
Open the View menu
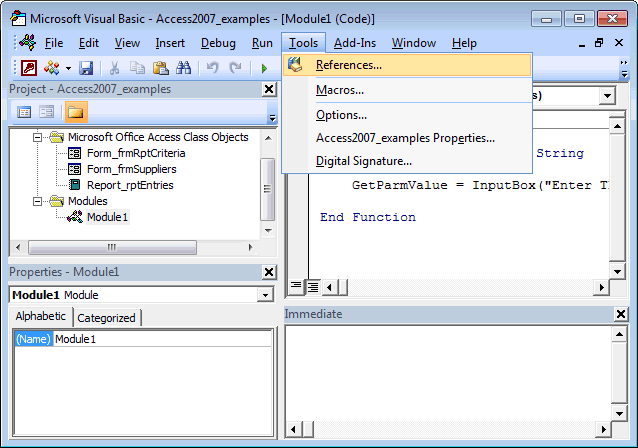pyautogui.click(x=127, y=43)
